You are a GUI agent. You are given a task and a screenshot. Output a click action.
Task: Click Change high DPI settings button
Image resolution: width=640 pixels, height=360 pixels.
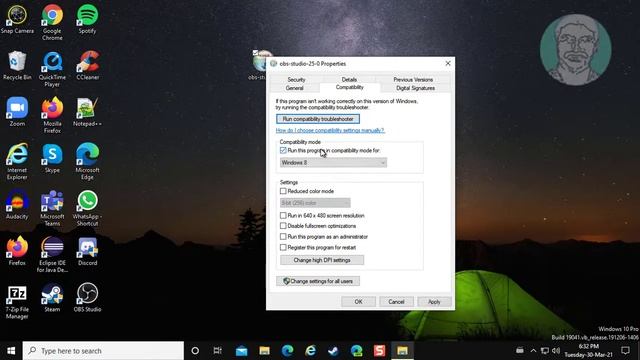pos(322,260)
